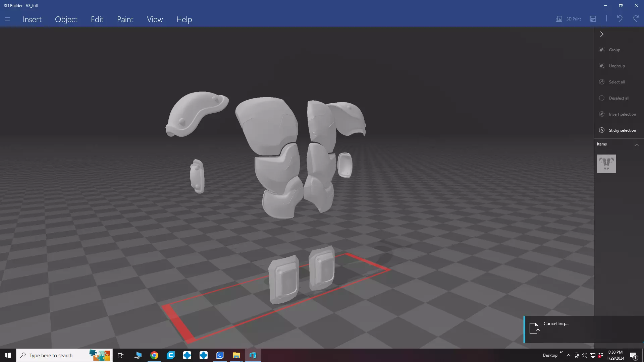Open the Insert menu
Image resolution: width=644 pixels, height=362 pixels.
[x=32, y=19]
